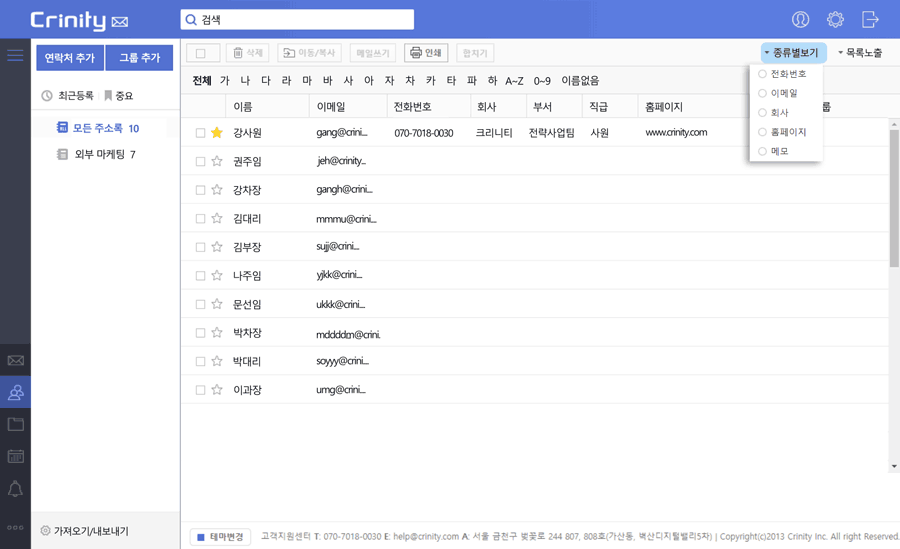The image size is (900, 549).
Task: Open the folder icon in left sidebar
Action: coord(15,424)
